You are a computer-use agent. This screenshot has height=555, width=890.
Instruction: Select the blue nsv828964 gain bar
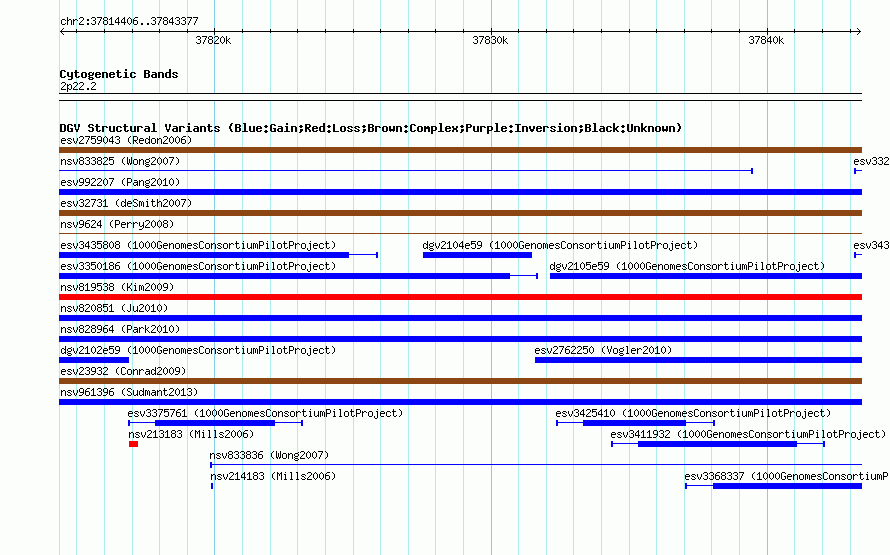tap(460, 339)
